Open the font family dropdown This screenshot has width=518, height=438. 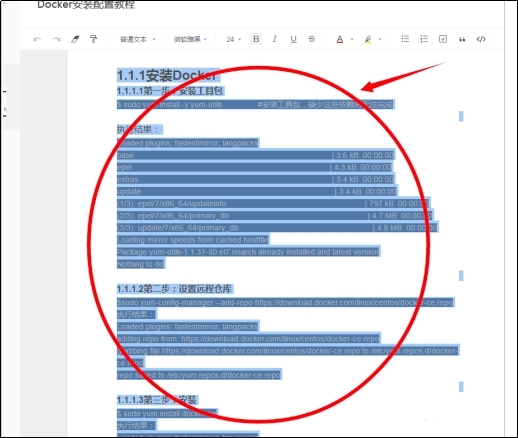coord(190,39)
